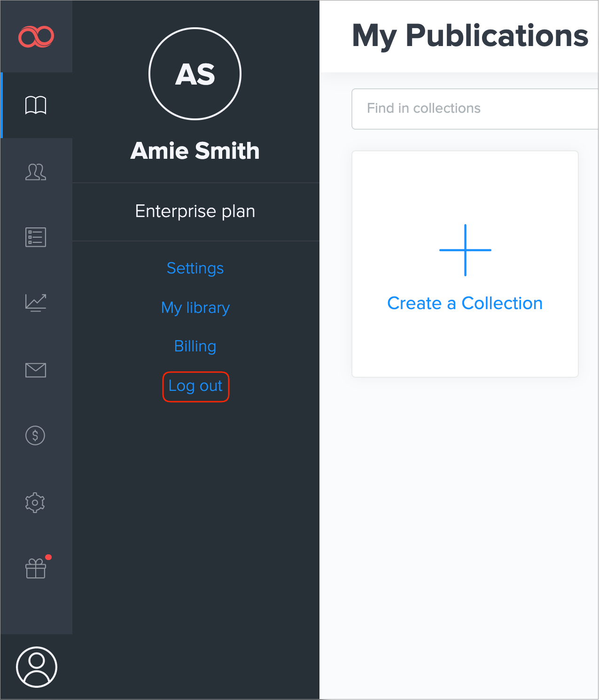The image size is (599, 700).
Task: Open the publications book icon in sidebar
Action: pos(36,105)
